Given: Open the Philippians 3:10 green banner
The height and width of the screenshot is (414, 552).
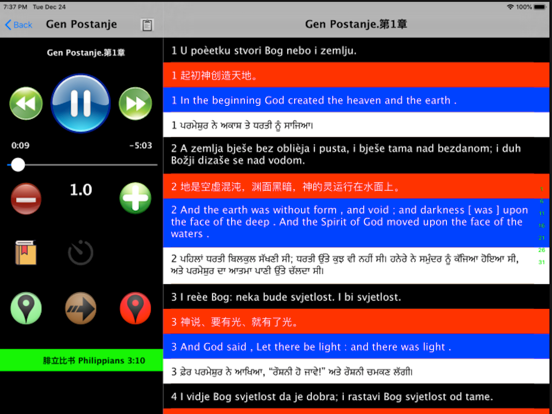Looking at the screenshot, I should [81, 360].
